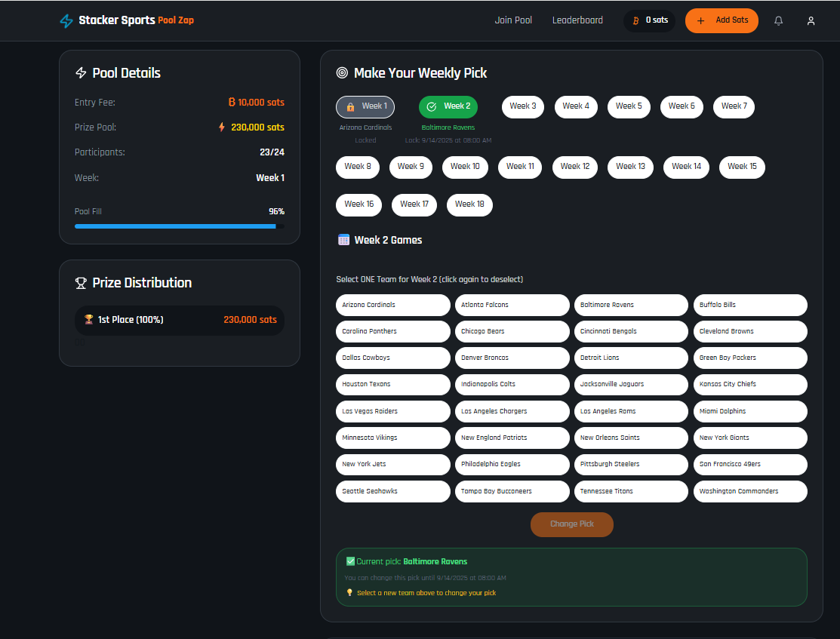
Task: Click the 10,000 sats entry fee value
Action: [261, 103]
